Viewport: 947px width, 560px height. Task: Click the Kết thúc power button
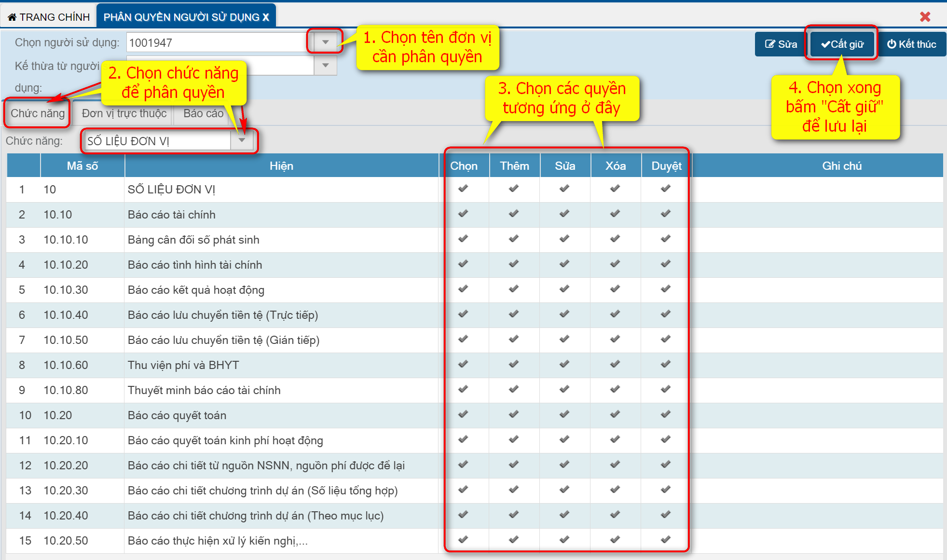(x=911, y=44)
